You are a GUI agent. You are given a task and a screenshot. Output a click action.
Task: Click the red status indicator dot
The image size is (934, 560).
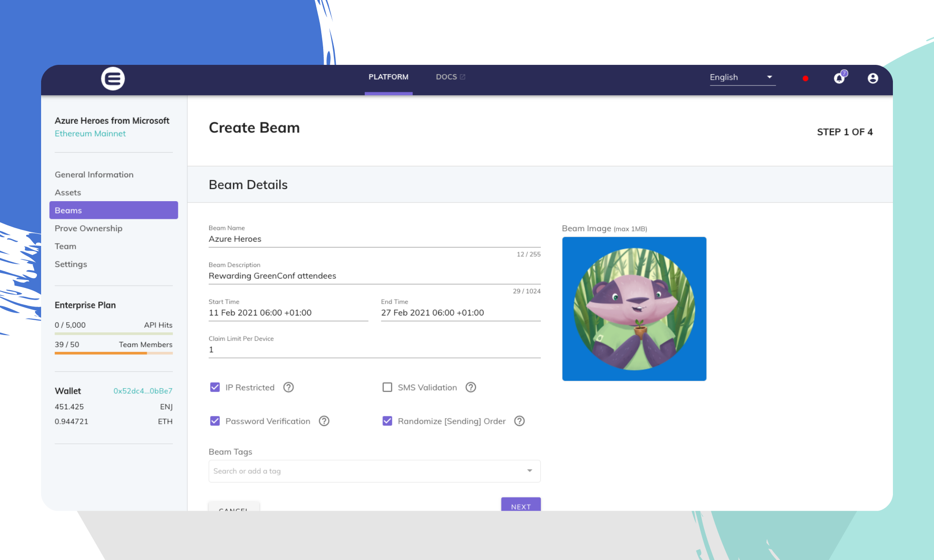[806, 78]
